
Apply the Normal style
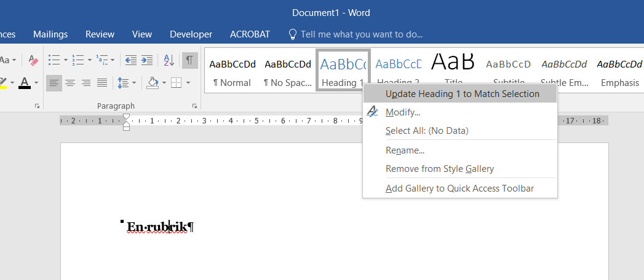[x=233, y=71]
